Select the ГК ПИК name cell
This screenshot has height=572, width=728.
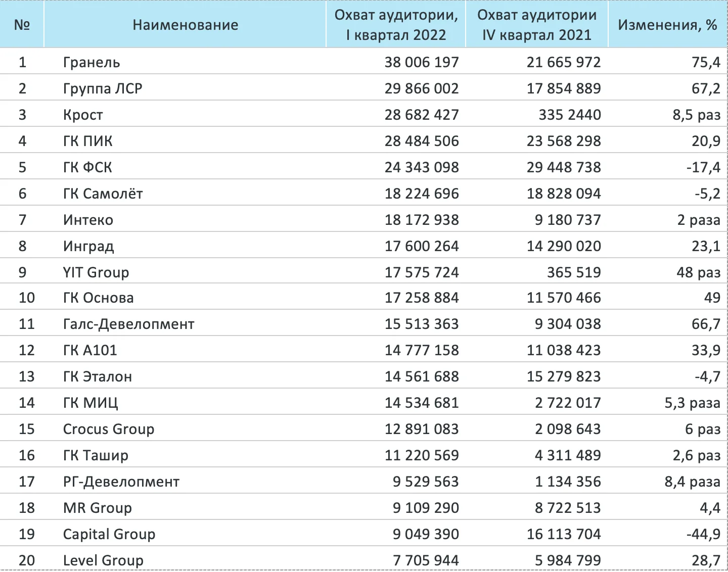(x=87, y=141)
